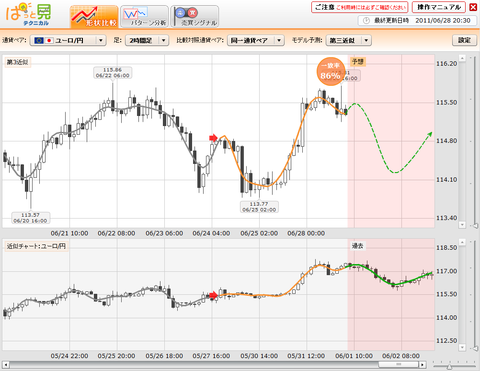Switch to the 売買シグナル tab
Screen dimensions: 480x371
pos(195,16)
